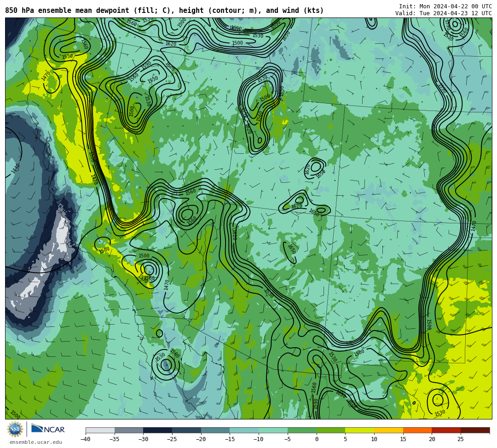This screenshot has width=497, height=448.
Task: Click the NCAR logo
Action: click(x=48, y=429)
